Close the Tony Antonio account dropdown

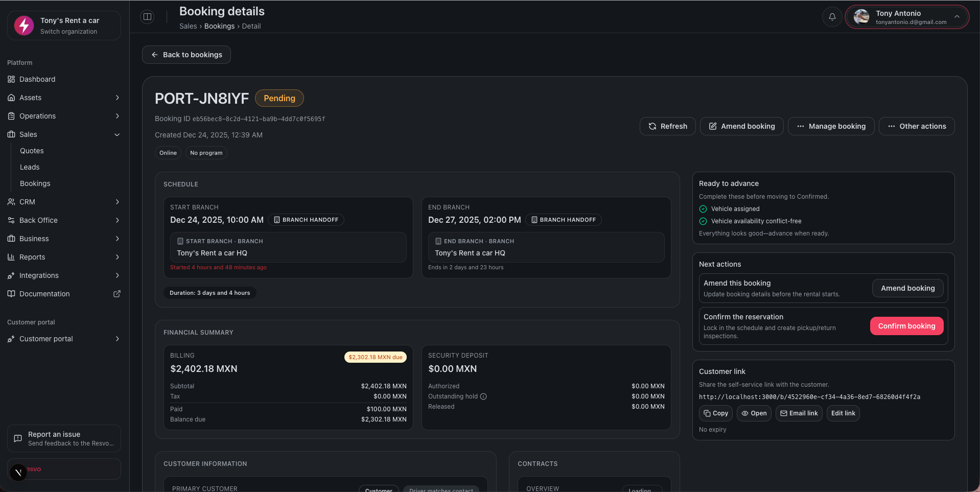click(x=957, y=16)
